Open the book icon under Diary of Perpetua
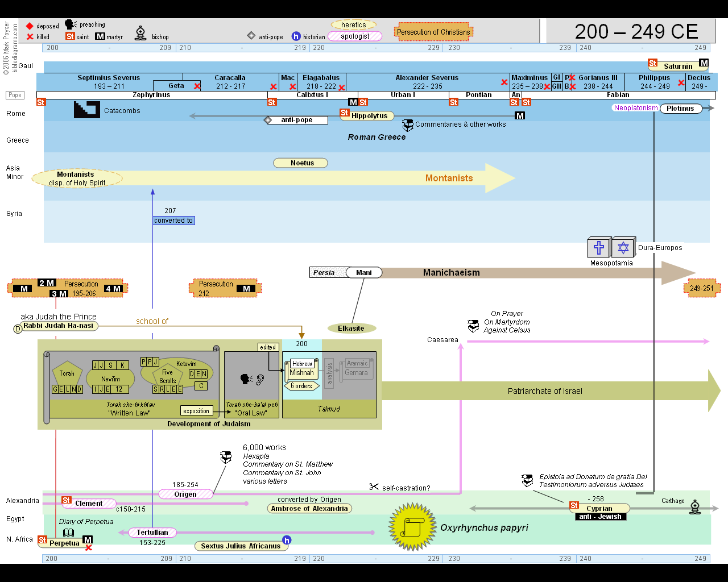 point(68,533)
